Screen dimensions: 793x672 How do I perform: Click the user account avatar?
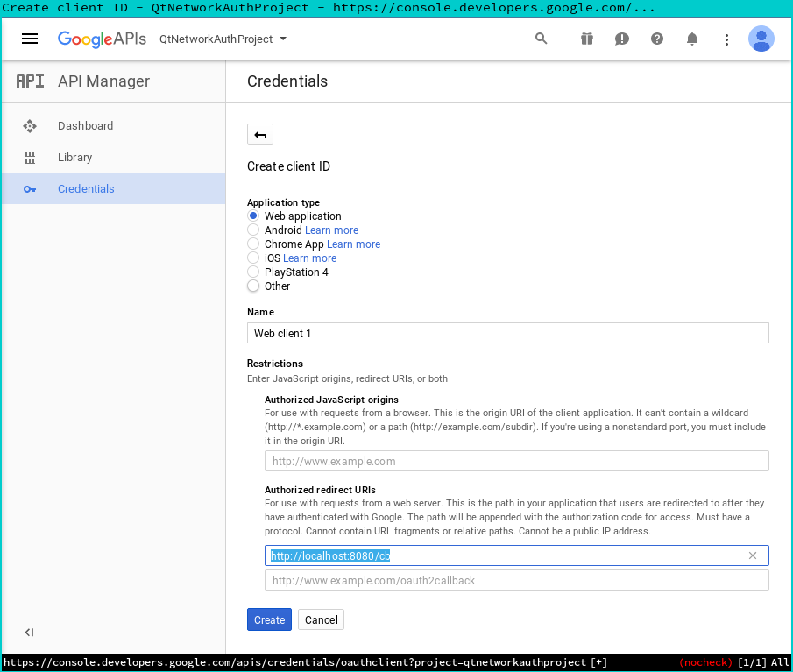[x=761, y=39]
